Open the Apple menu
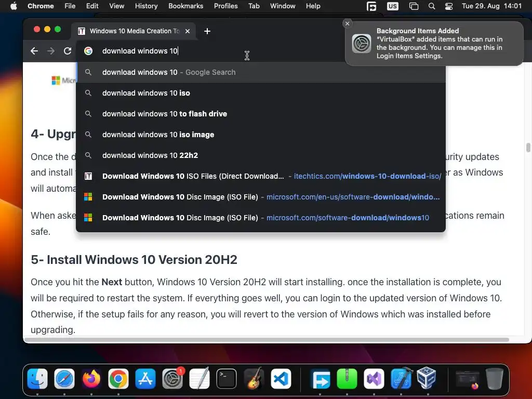Image resolution: width=532 pixels, height=399 pixels. 14,6
